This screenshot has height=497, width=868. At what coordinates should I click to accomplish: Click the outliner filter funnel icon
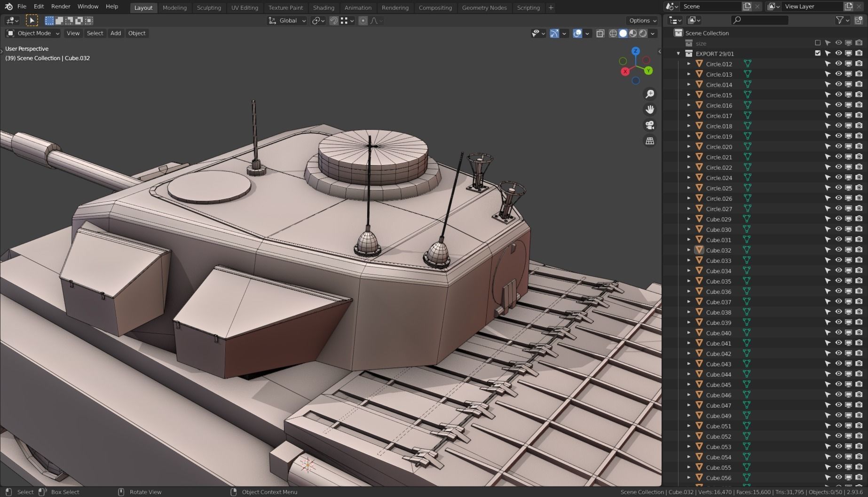[839, 20]
